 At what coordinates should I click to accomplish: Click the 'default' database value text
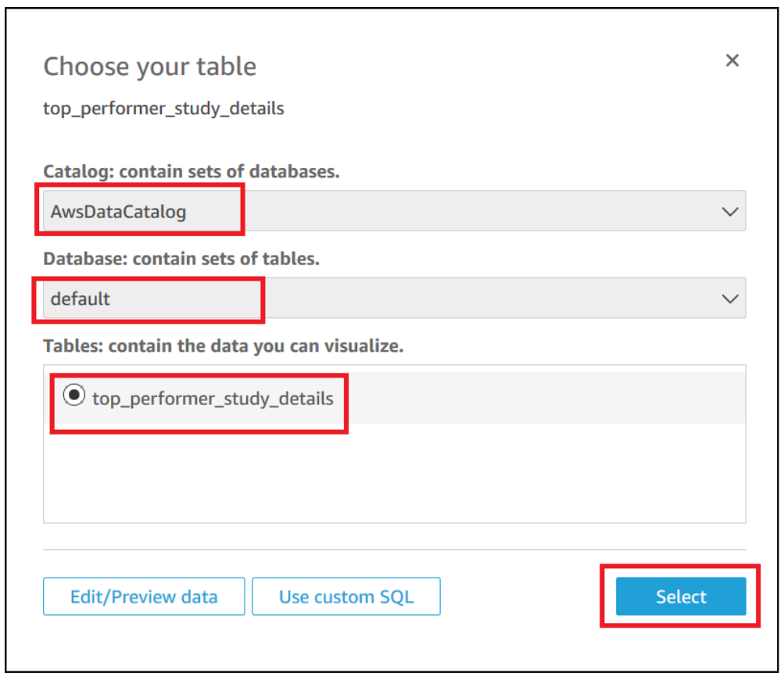(81, 299)
